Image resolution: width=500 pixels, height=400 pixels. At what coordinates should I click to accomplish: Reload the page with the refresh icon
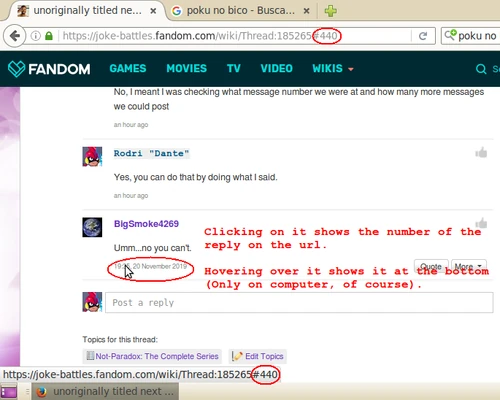tap(423, 36)
